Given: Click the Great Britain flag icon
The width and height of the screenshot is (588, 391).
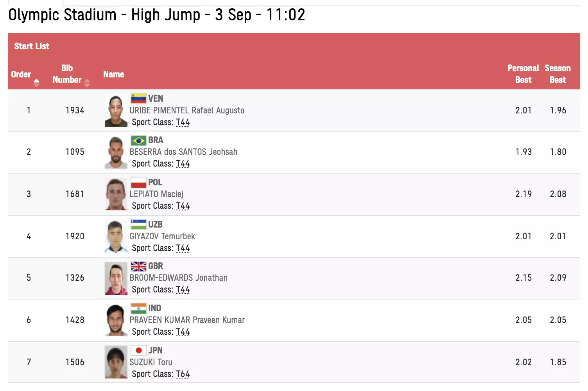Looking at the screenshot, I should [138, 266].
